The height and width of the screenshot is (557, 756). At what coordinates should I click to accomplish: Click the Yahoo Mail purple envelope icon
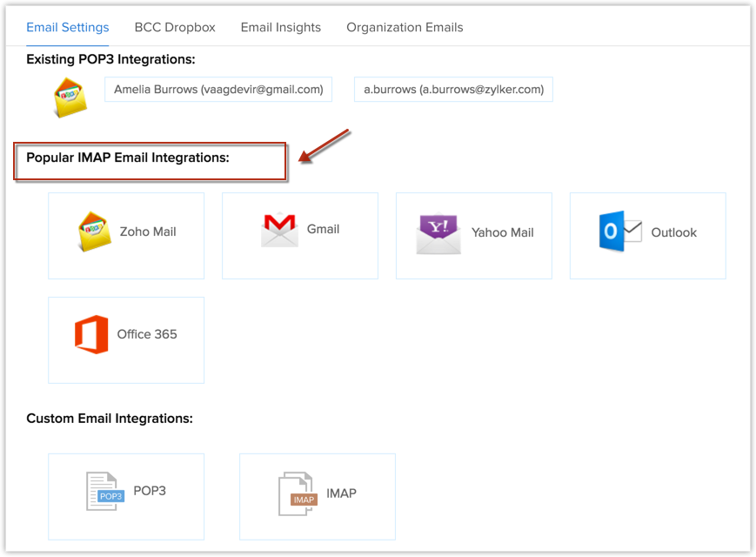[x=438, y=234]
